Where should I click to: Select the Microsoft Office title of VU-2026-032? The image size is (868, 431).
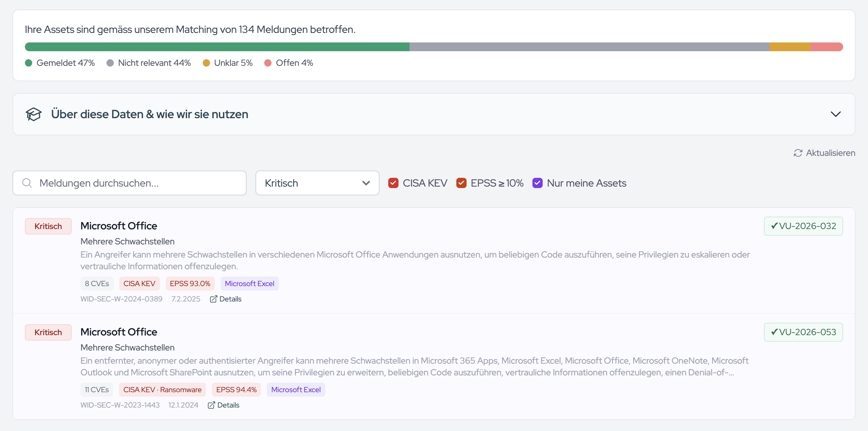[x=119, y=226]
